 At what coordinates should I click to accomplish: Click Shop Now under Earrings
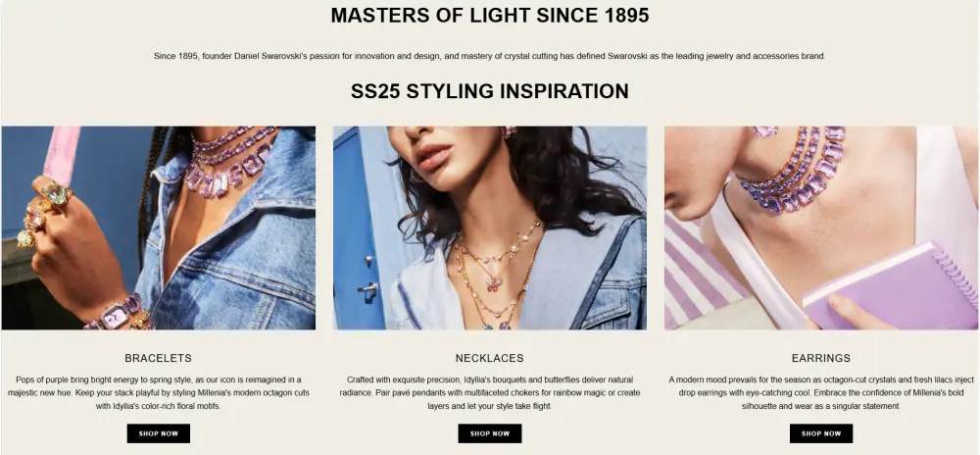pos(820,433)
